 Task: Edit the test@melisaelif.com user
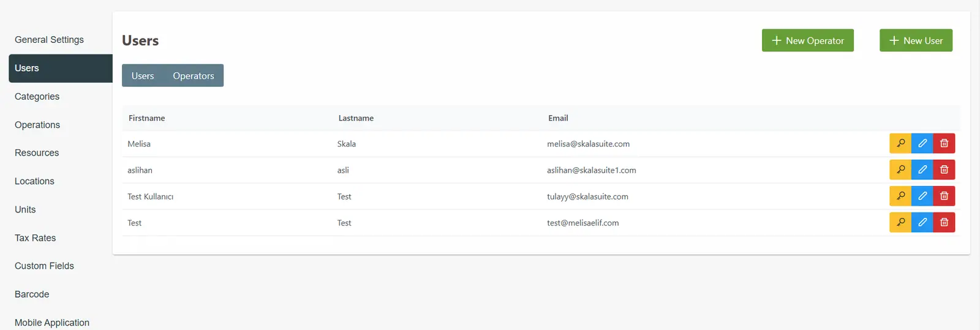coord(922,222)
